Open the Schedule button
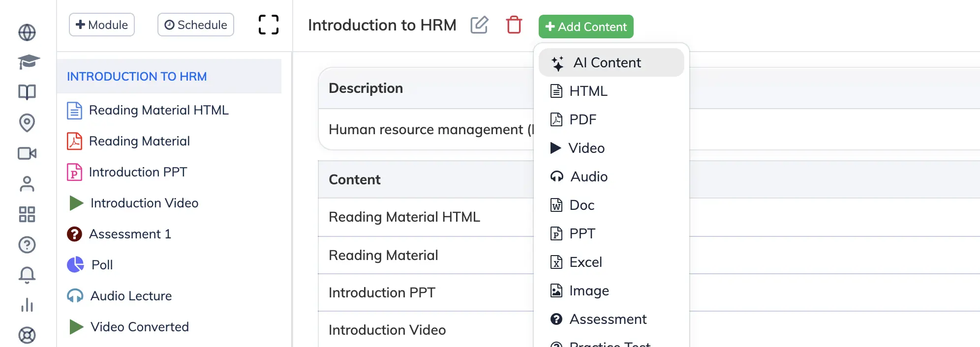This screenshot has height=347, width=980. tap(196, 25)
